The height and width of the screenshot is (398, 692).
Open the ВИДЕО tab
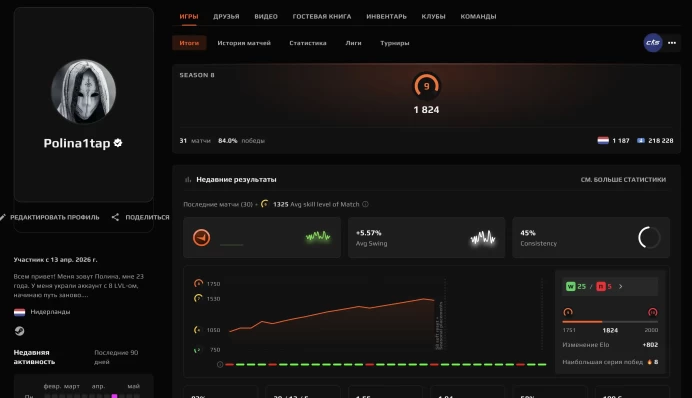[266, 16]
